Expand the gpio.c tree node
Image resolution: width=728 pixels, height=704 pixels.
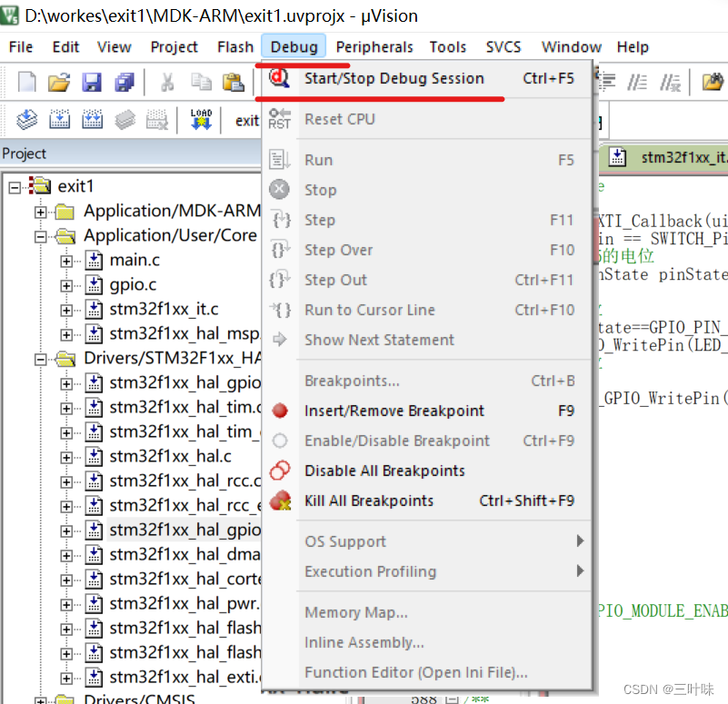(x=66, y=285)
